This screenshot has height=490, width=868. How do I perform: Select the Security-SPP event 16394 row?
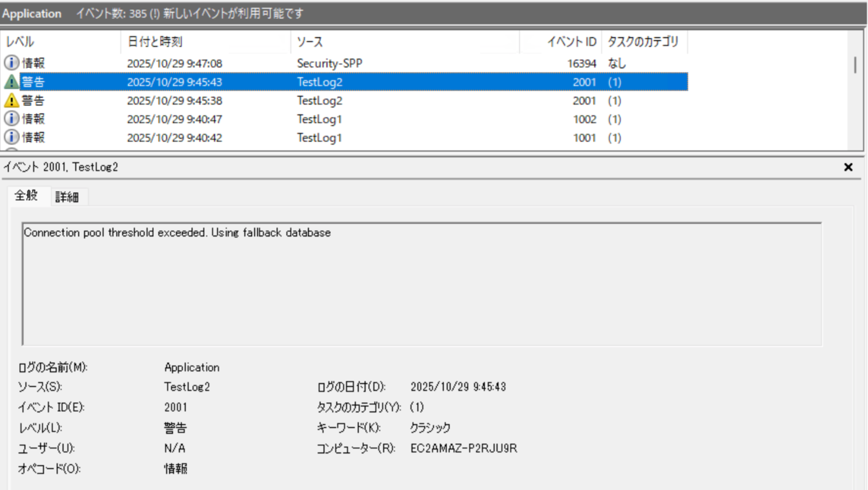click(x=329, y=63)
